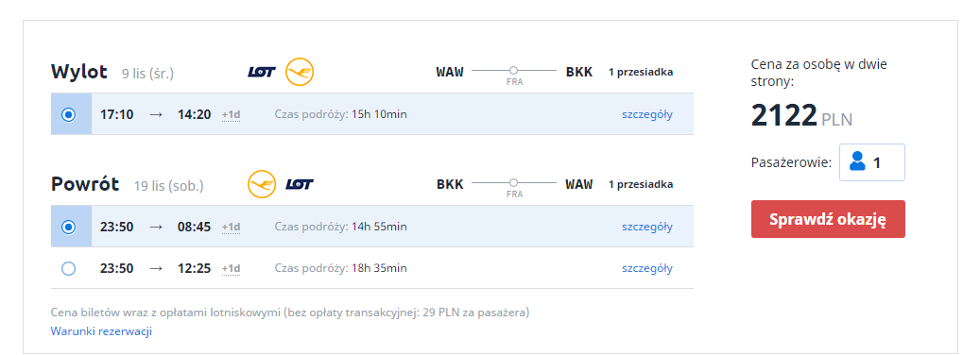Expand szczegóły for the 14h 55min return
The image size is (980, 355).
pyautogui.click(x=646, y=227)
